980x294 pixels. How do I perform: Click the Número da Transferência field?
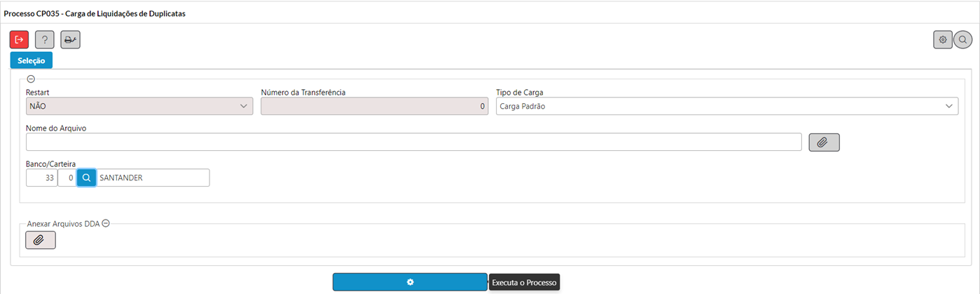click(x=374, y=106)
